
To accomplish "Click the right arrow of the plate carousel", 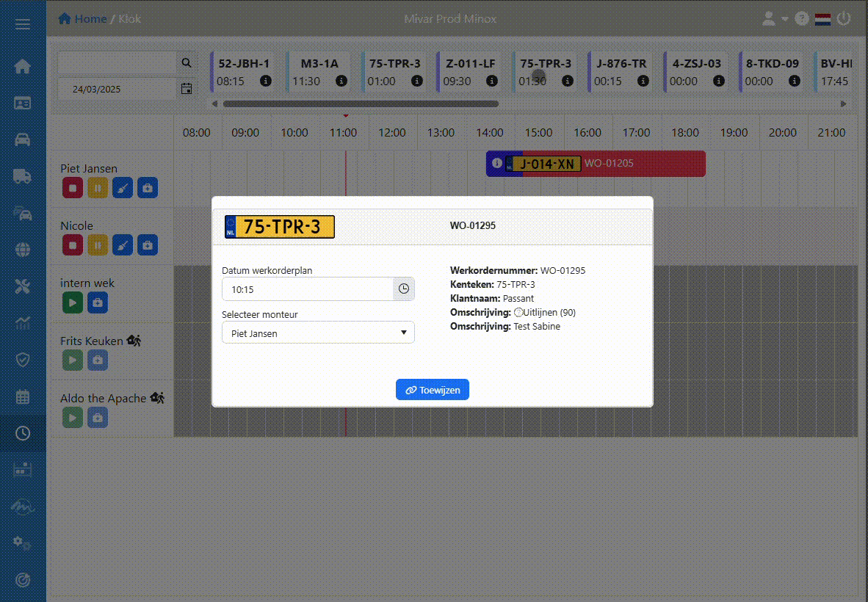I will [x=844, y=104].
